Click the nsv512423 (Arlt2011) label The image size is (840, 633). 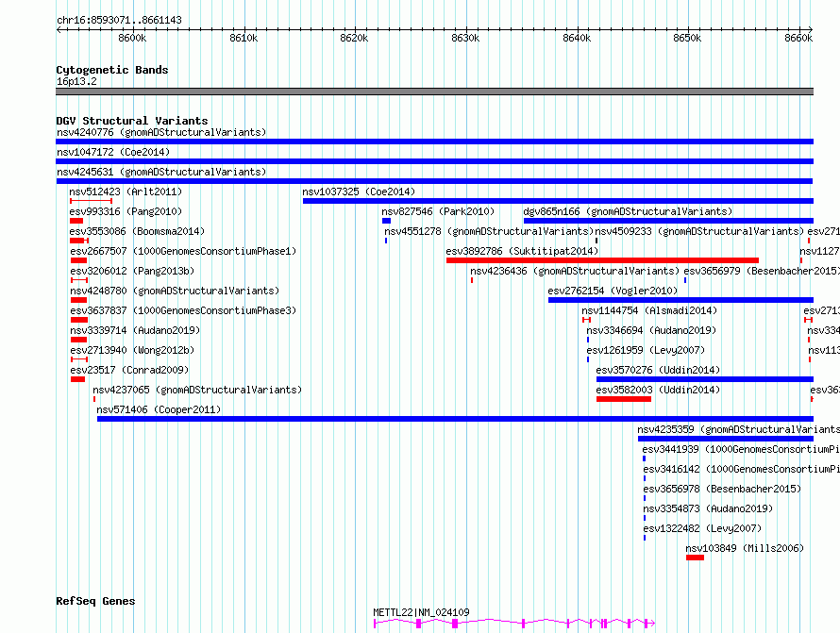(x=126, y=192)
